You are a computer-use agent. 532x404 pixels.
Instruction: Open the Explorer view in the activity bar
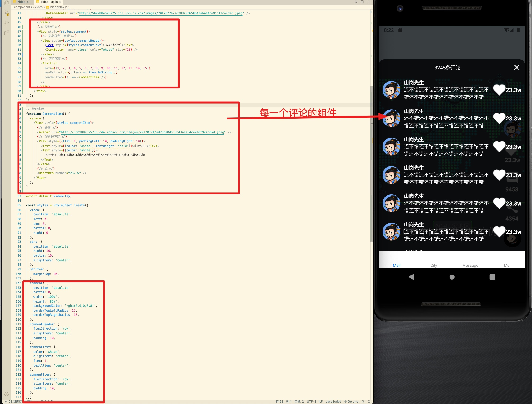(x=6, y=3)
